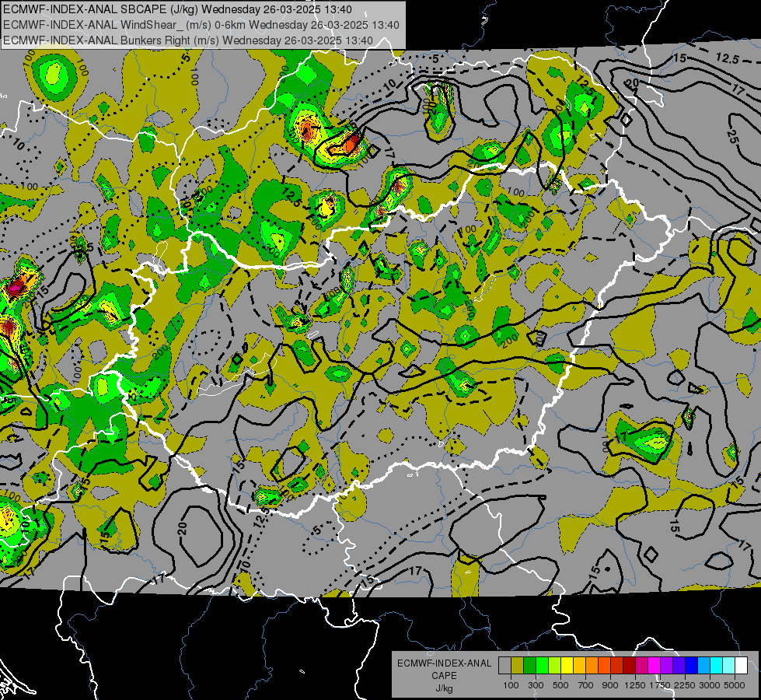
Task: Click the 1250 tick label under colorbar
Action: pos(635,685)
